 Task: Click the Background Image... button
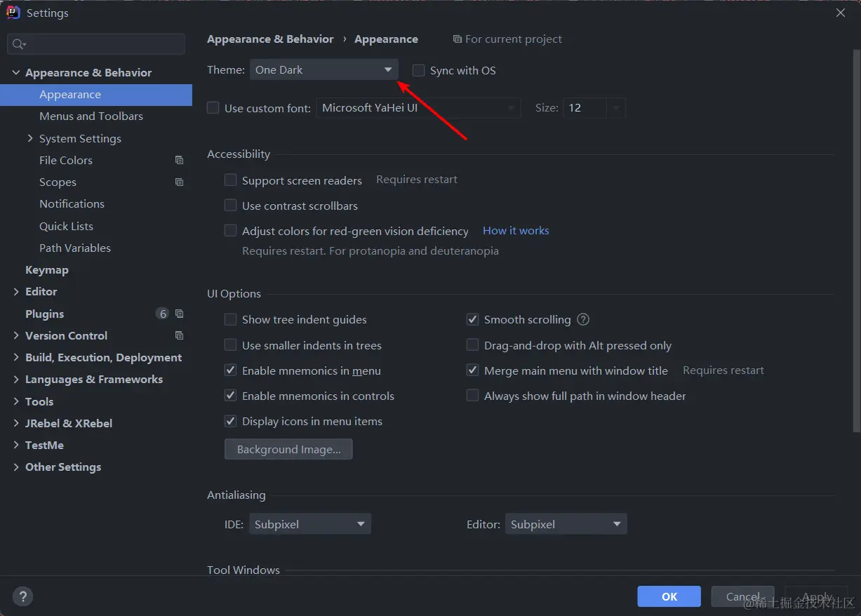[288, 449]
